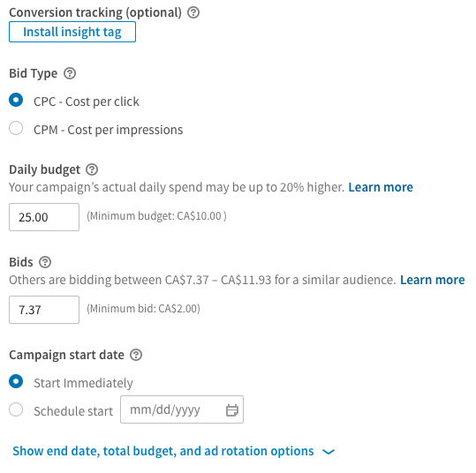Focus the Daily budget 25.00 field

[44, 217]
